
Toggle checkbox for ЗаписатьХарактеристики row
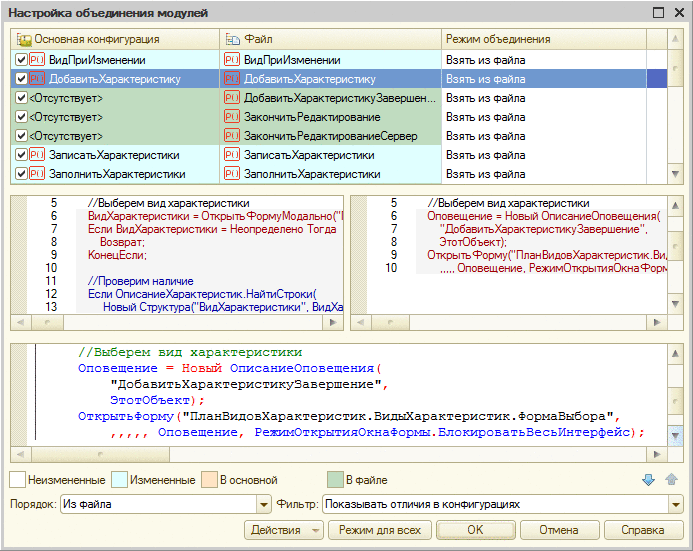point(22,155)
